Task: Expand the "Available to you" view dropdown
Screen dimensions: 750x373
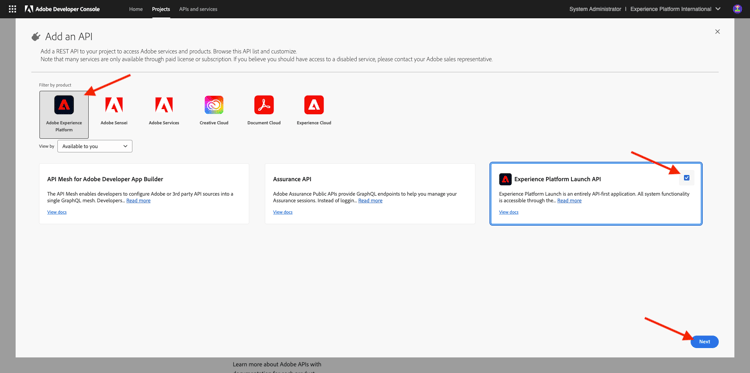Action: click(x=95, y=146)
